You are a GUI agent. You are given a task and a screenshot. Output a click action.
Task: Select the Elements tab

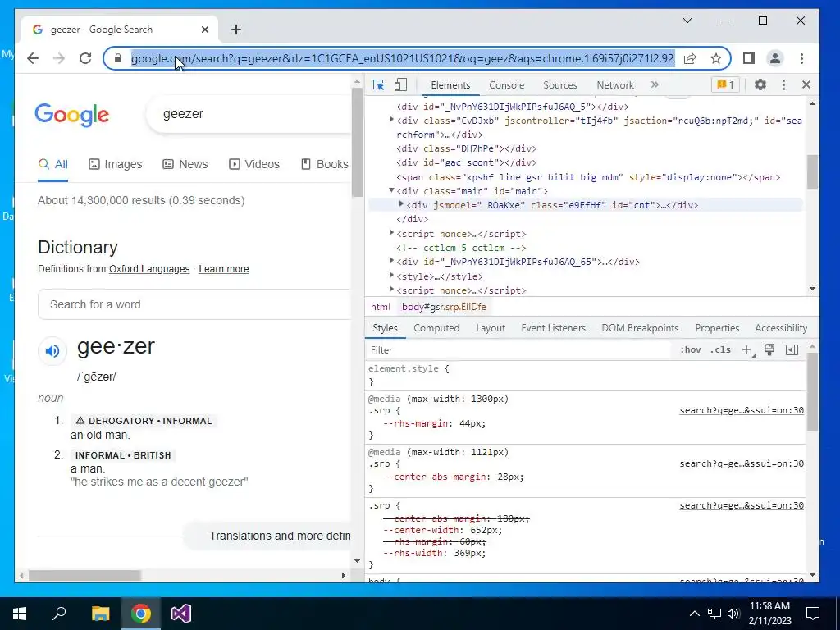click(x=450, y=85)
